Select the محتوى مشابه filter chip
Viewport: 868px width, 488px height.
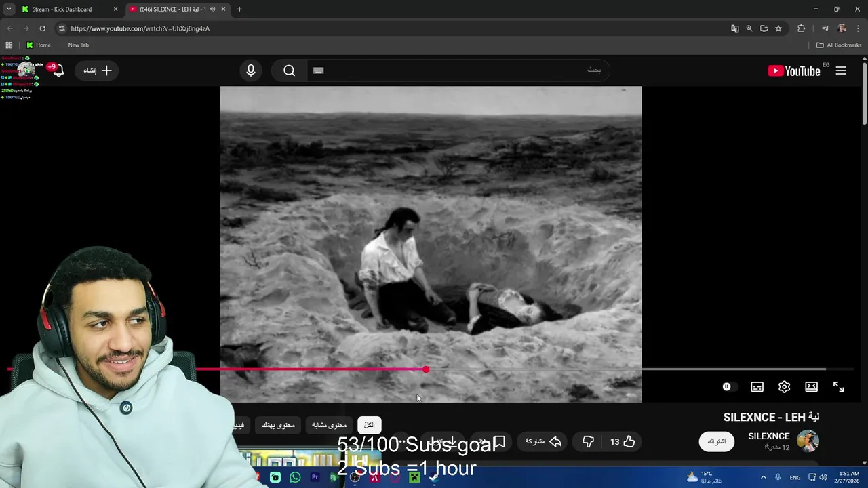pos(330,425)
